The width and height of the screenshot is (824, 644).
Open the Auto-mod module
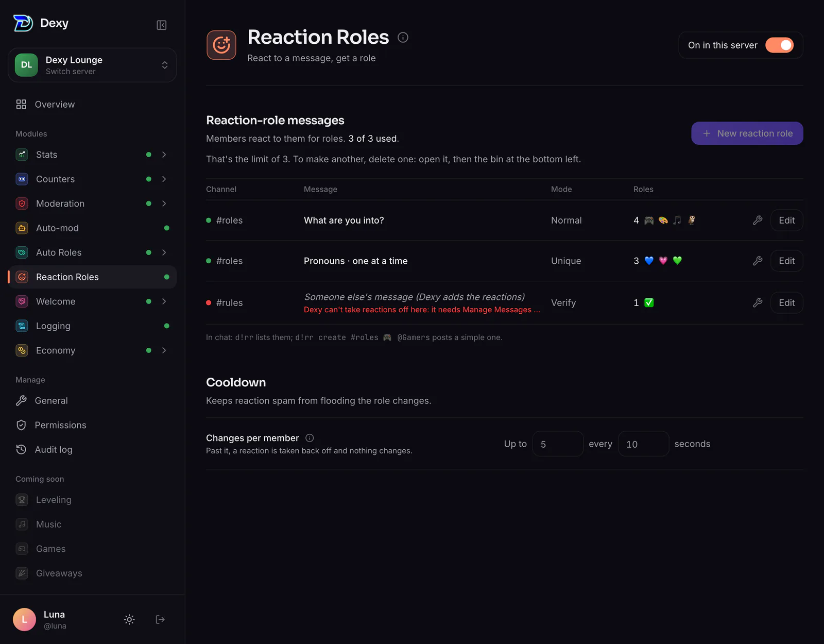point(93,228)
